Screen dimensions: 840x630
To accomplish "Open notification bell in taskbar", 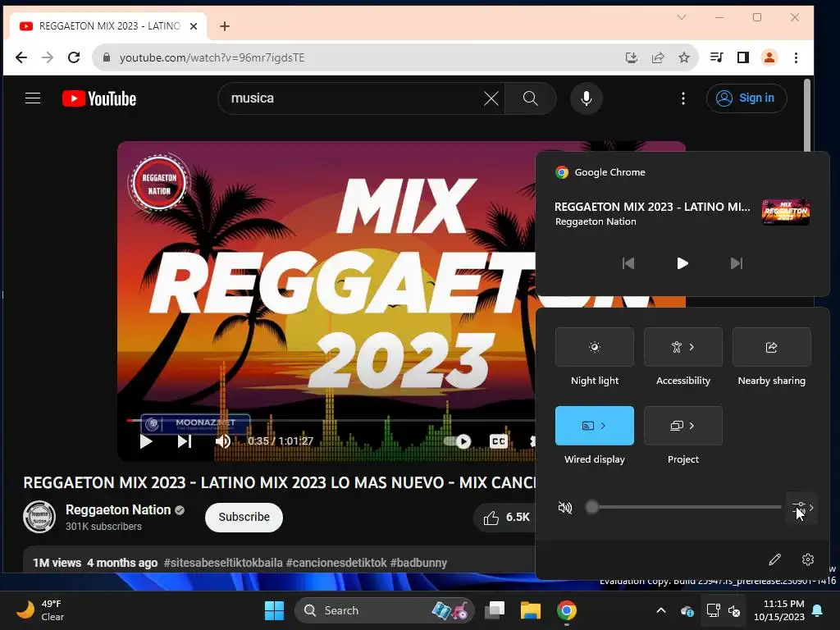I will click(x=818, y=610).
